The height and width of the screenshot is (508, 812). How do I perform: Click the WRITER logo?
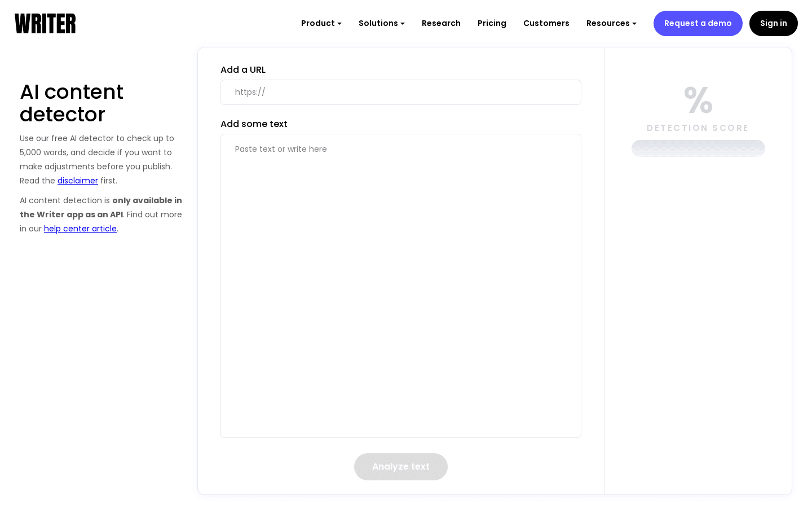(x=45, y=23)
